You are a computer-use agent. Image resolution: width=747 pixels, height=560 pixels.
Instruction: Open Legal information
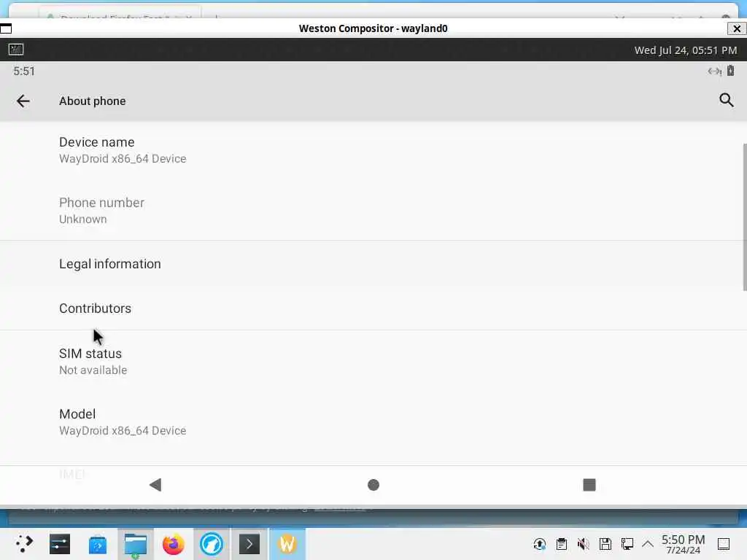(371, 264)
